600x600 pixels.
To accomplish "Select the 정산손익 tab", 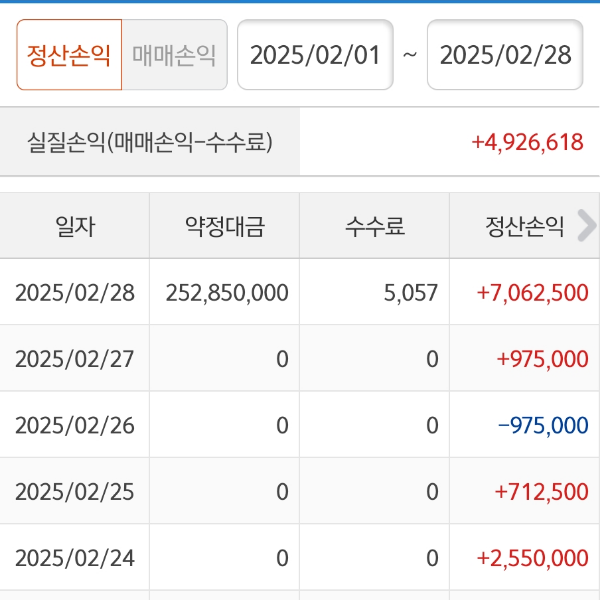I will click(x=69, y=55).
